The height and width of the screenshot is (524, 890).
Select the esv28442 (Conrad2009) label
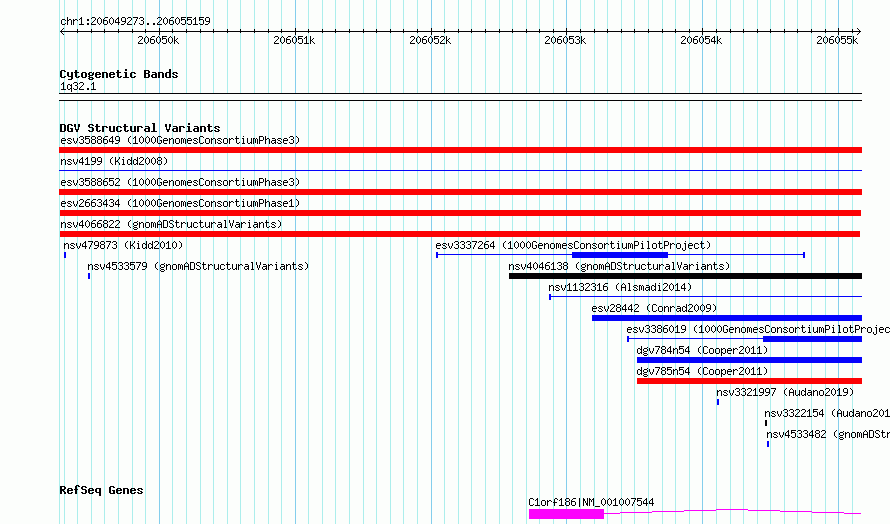(654, 308)
